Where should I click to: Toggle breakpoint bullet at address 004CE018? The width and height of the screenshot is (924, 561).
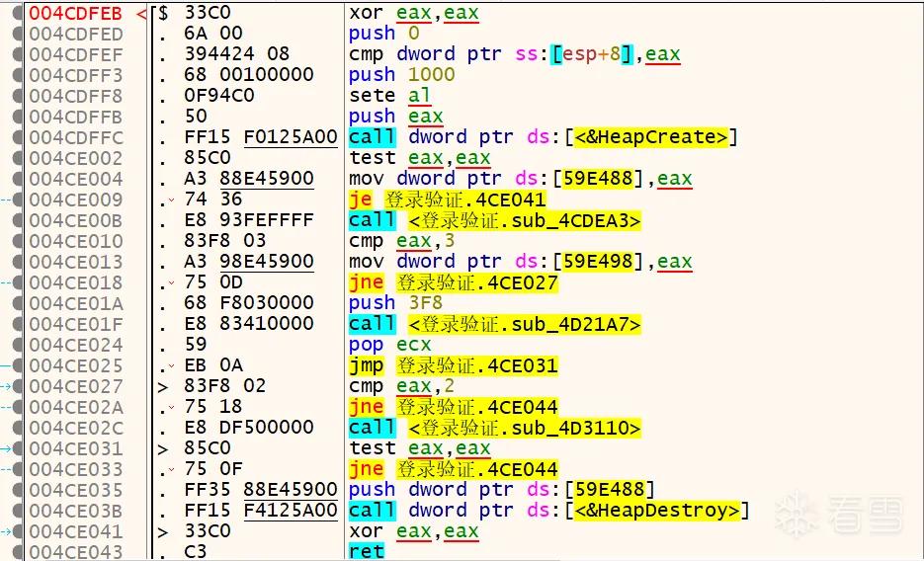click(x=18, y=282)
